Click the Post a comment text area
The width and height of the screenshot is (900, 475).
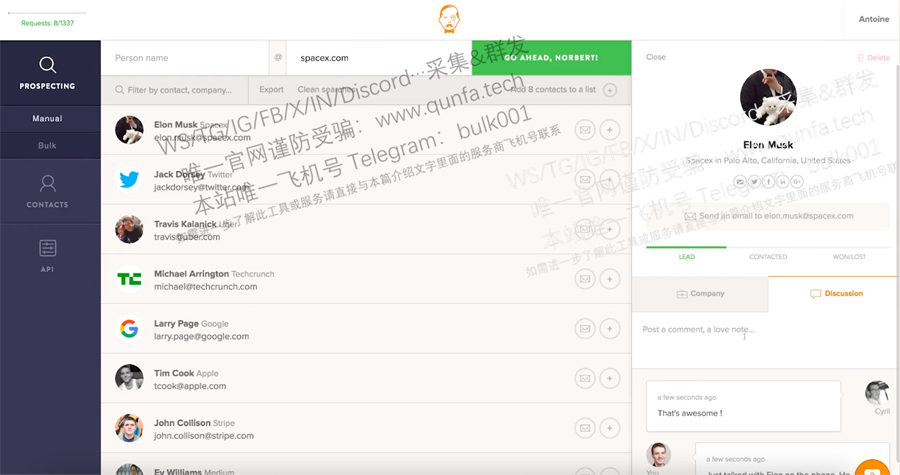coord(766,340)
